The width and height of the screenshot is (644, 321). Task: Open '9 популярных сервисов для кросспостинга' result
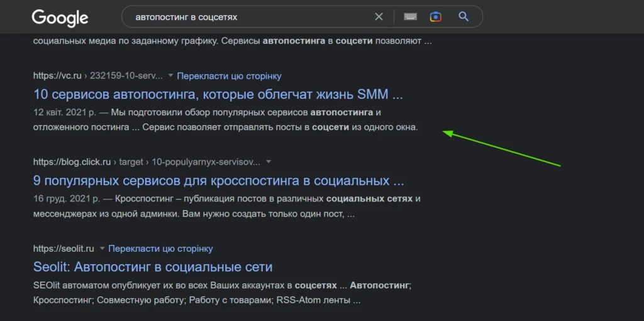click(218, 181)
